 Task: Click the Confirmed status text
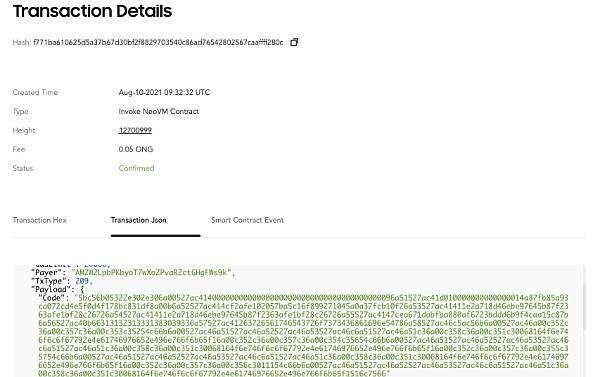(x=136, y=168)
